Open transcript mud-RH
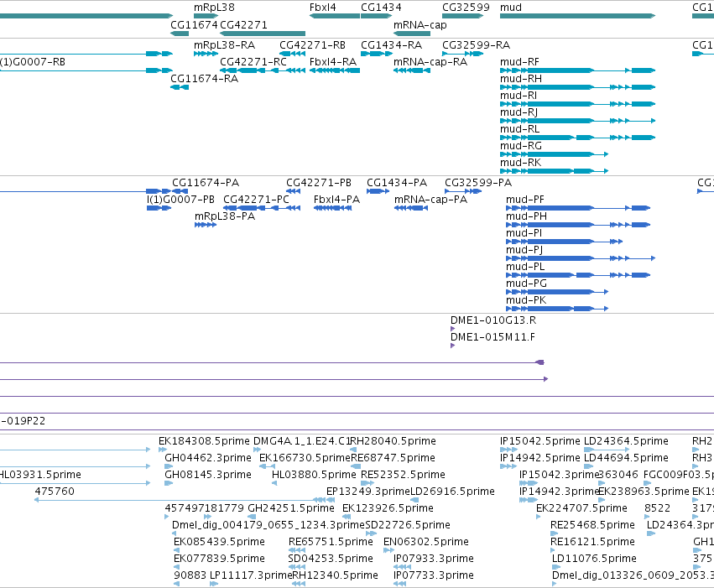Image resolution: width=714 pixels, height=588 pixels. click(x=520, y=79)
